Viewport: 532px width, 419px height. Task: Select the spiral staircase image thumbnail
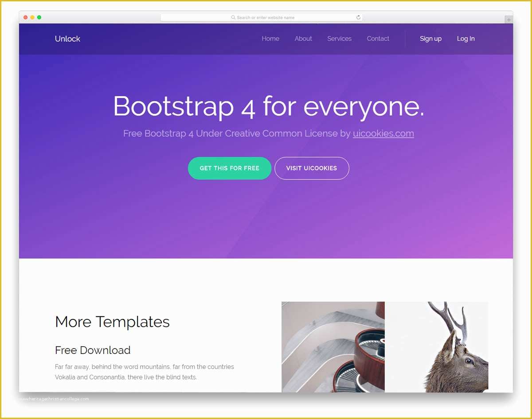(x=333, y=347)
